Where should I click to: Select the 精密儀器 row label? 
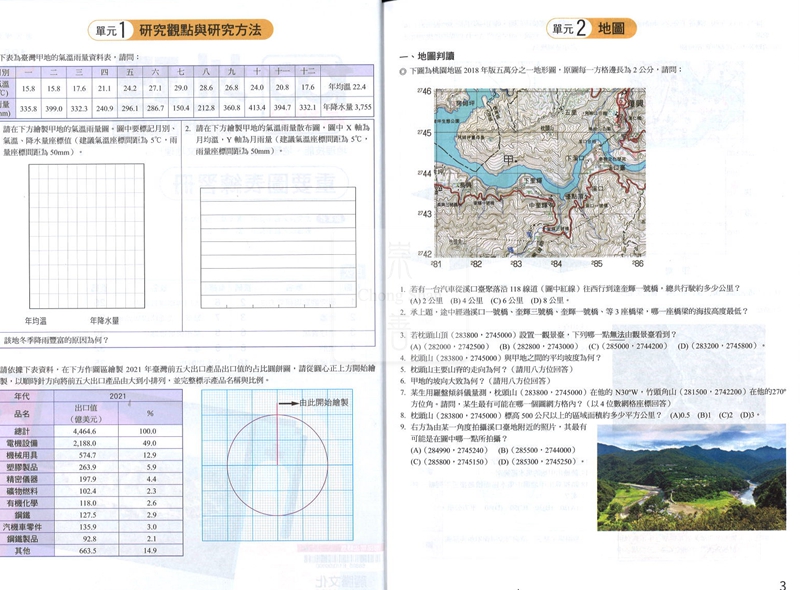tap(22, 479)
